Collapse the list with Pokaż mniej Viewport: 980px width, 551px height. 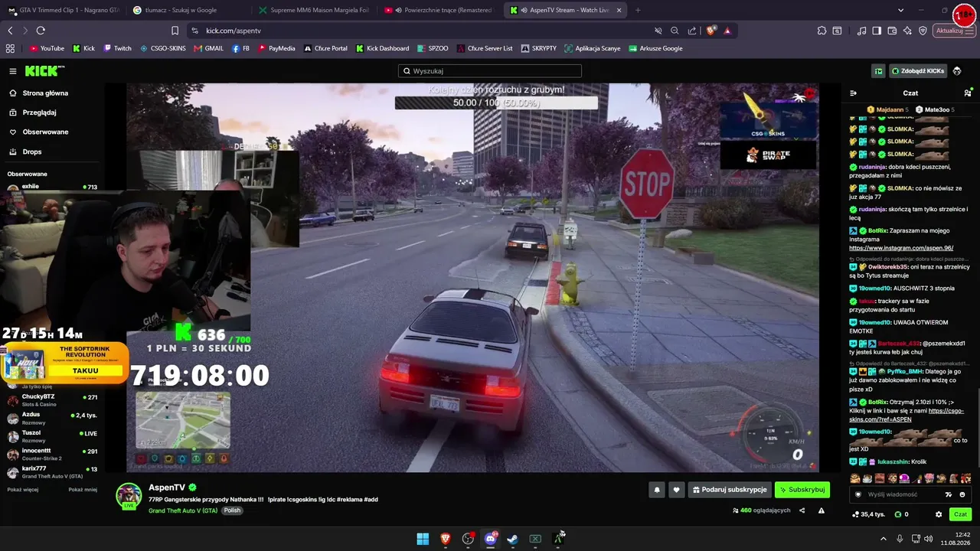(x=83, y=490)
